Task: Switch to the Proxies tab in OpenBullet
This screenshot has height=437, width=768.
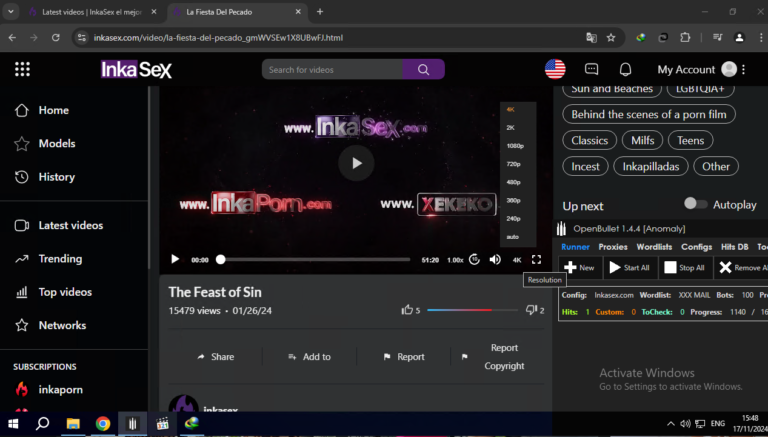Action: (612, 246)
